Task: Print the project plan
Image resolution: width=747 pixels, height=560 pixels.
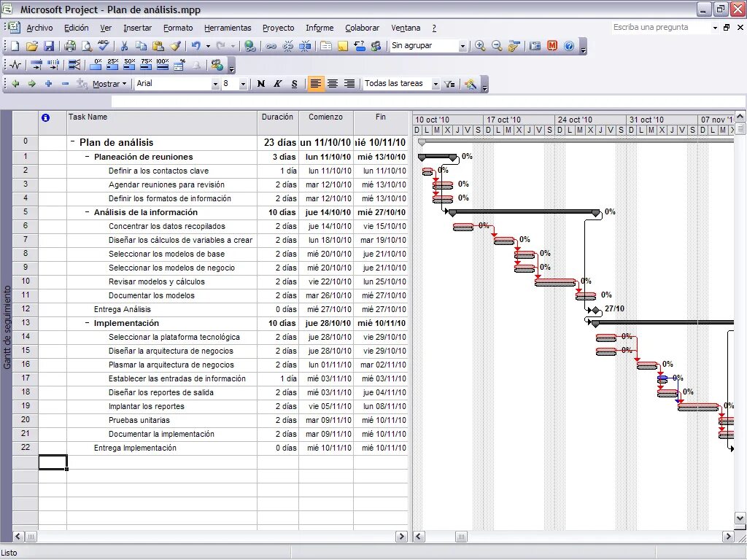Action: 70,46
